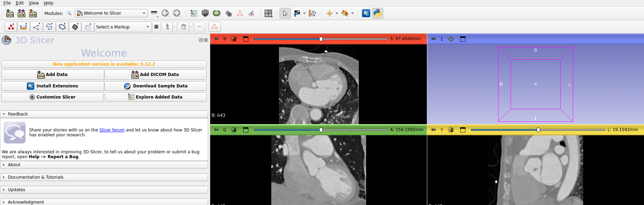Click the SAVE toolbar icon
Screen dimensions: 644x205
click(x=33, y=13)
